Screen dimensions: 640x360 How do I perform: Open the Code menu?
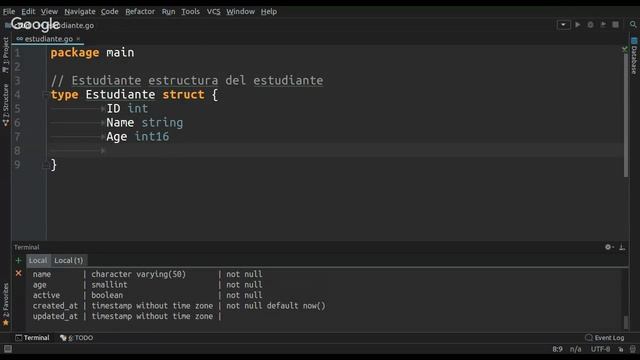point(109,11)
